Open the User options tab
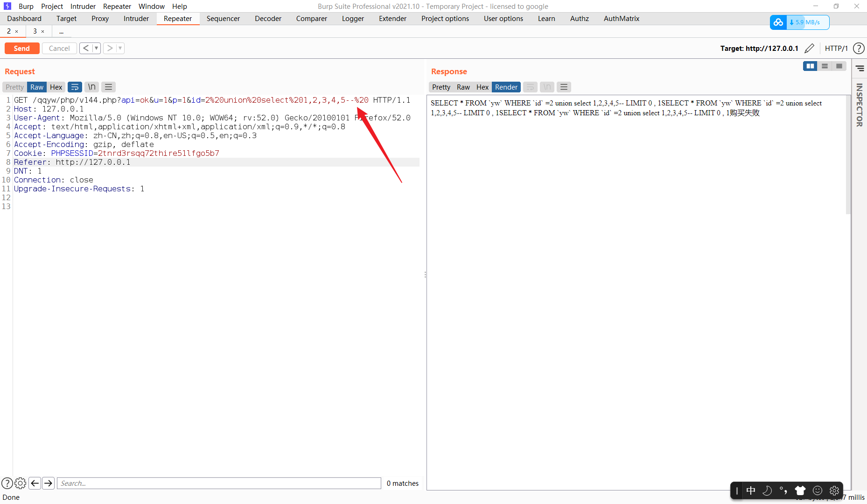The height and width of the screenshot is (504, 867). pyautogui.click(x=503, y=19)
